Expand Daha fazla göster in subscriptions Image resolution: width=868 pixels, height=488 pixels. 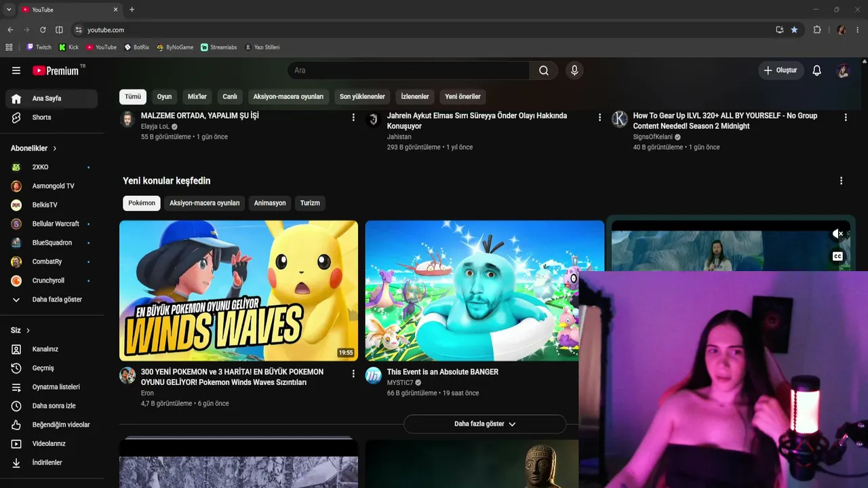point(52,300)
